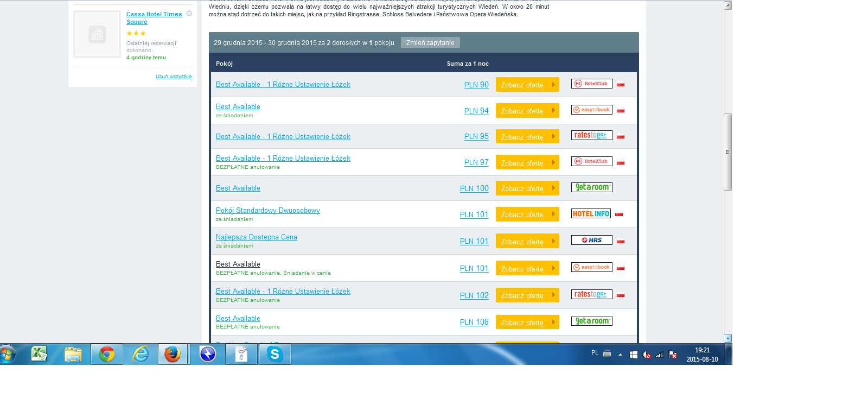Click the 'Usuń wszystkie' link
Viewport: 868px width, 417px height.
(174, 77)
